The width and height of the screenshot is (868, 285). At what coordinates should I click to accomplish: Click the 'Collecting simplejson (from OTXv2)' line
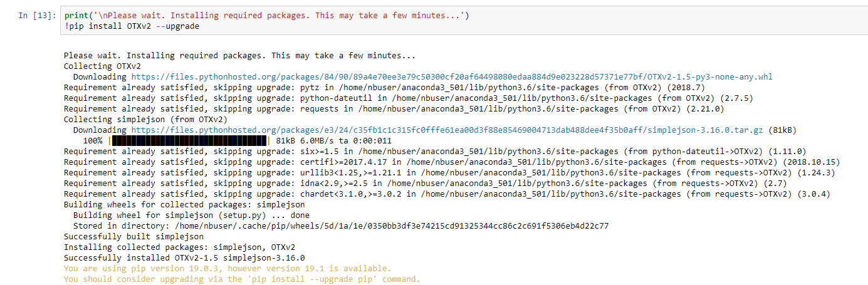tap(145, 119)
